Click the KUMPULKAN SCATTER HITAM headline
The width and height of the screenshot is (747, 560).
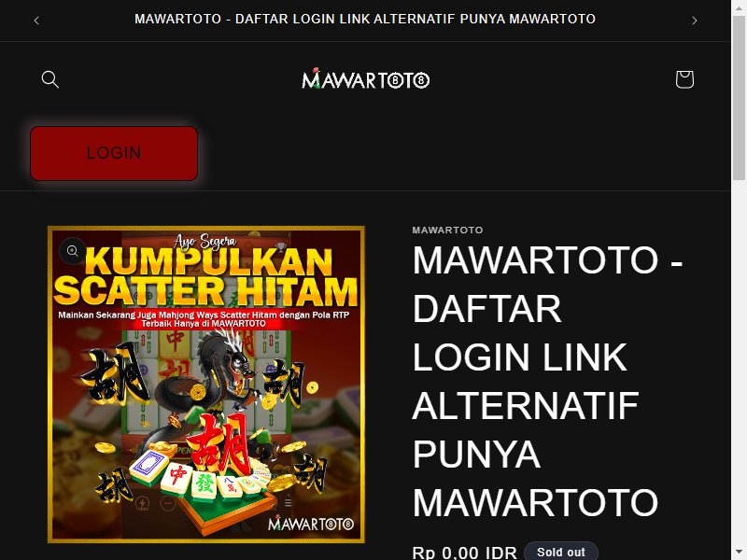tap(205, 276)
